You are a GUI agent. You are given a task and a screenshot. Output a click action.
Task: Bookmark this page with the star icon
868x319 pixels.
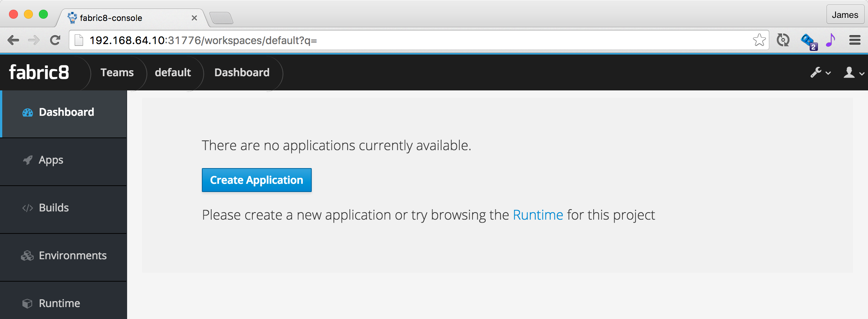tap(759, 40)
